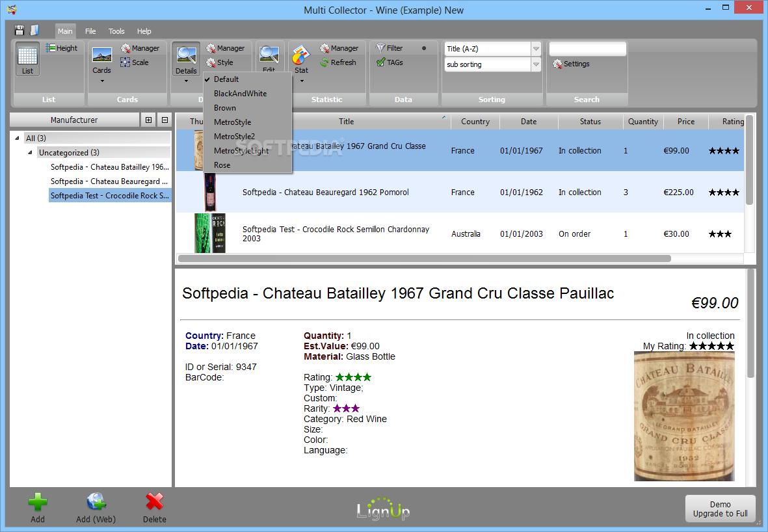768x532 pixels.
Task: Expand all groups with plus icon
Action: pyautogui.click(x=148, y=120)
